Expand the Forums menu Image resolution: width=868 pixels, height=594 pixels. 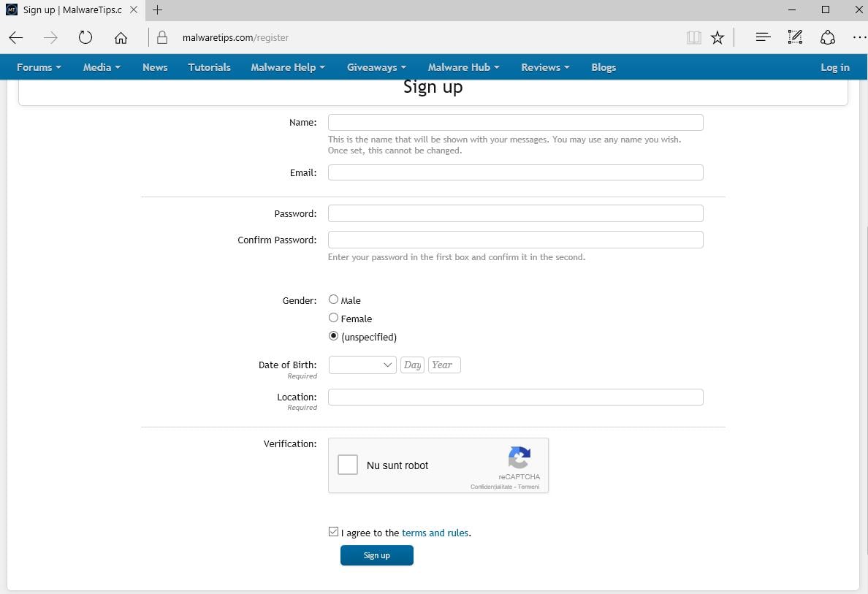[39, 67]
